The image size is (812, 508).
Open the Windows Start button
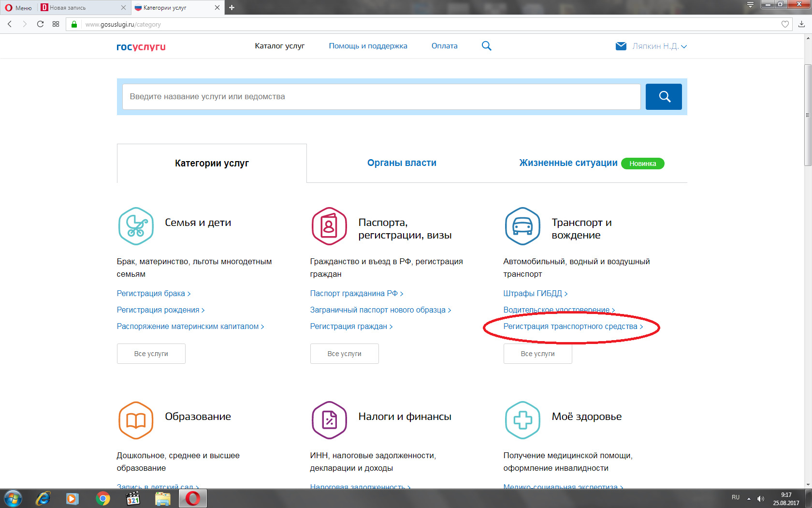tap(13, 499)
